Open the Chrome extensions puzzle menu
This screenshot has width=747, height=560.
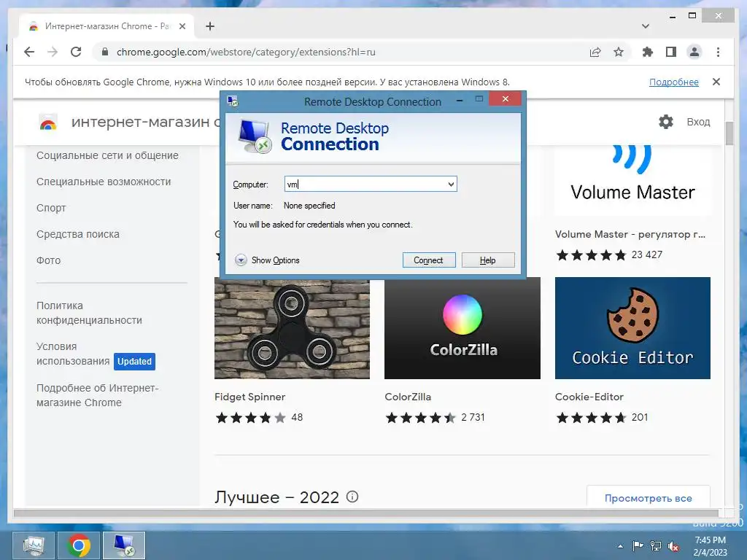(648, 52)
